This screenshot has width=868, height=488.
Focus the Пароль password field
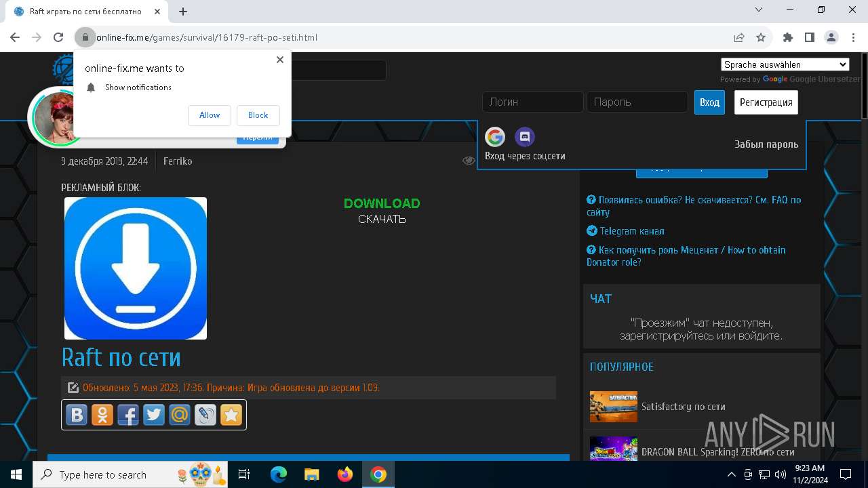pyautogui.click(x=637, y=102)
